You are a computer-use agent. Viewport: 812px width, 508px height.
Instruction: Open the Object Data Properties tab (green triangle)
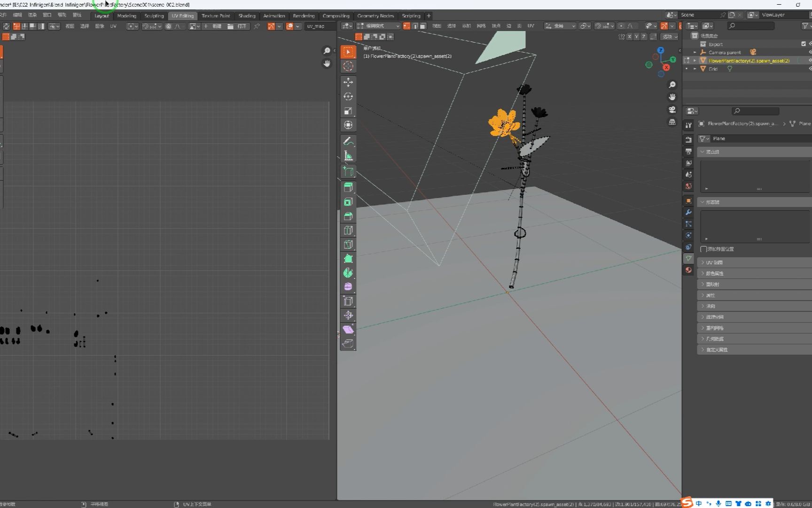(x=688, y=258)
